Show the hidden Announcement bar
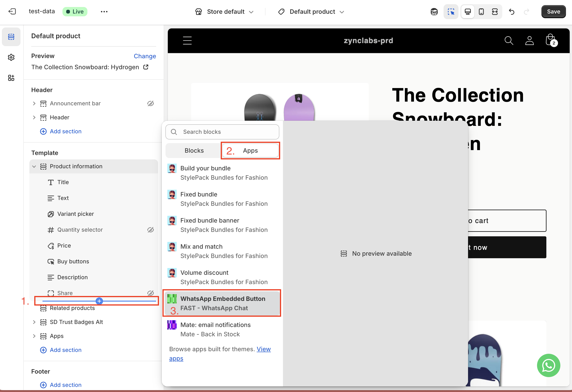Image resolution: width=572 pixels, height=392 pixels. (150, 103)
